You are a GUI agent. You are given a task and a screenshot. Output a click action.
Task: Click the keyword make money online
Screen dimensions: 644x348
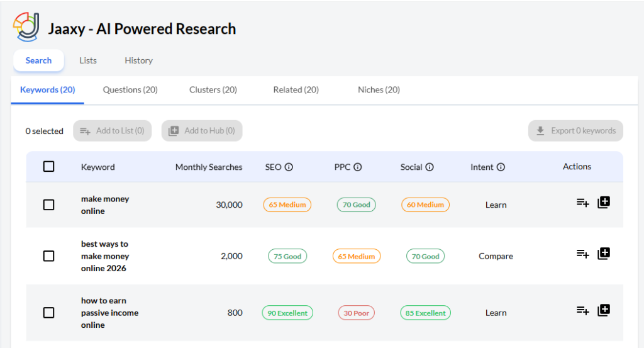tap(105, 205)
